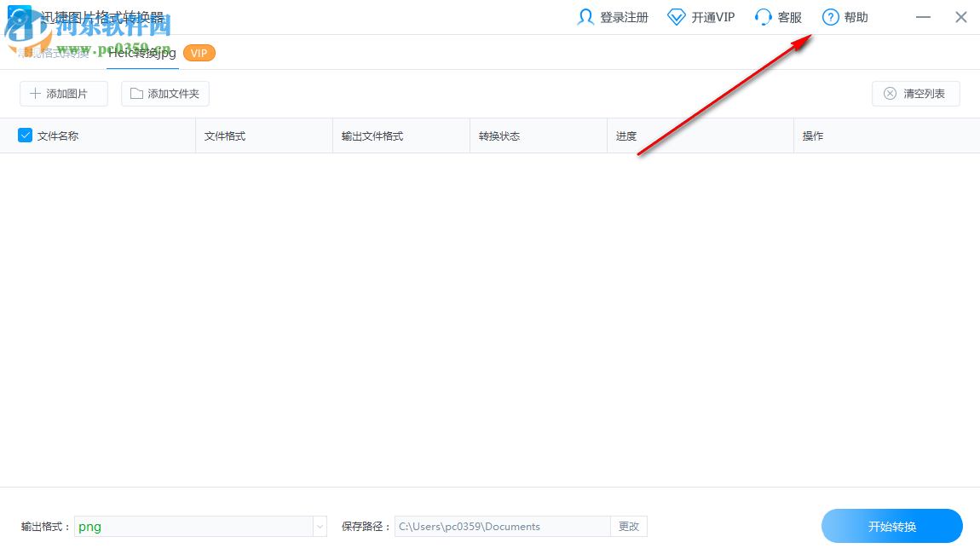The height and width of the screenshot is (554, 980).
Task: Click the orange VIP badge on the tab
Action: coord(199,52)
